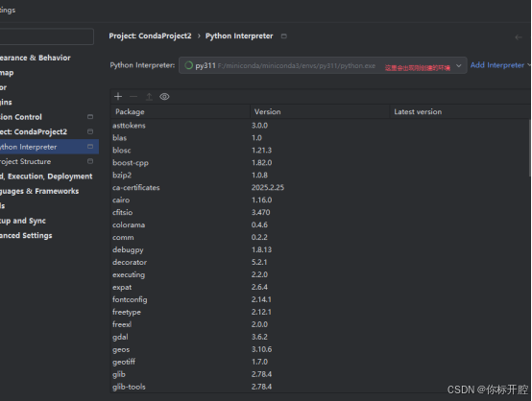Open Languages & Frameworks settings
The width and height of the screenshot is (532, 401).
point(39,191)
